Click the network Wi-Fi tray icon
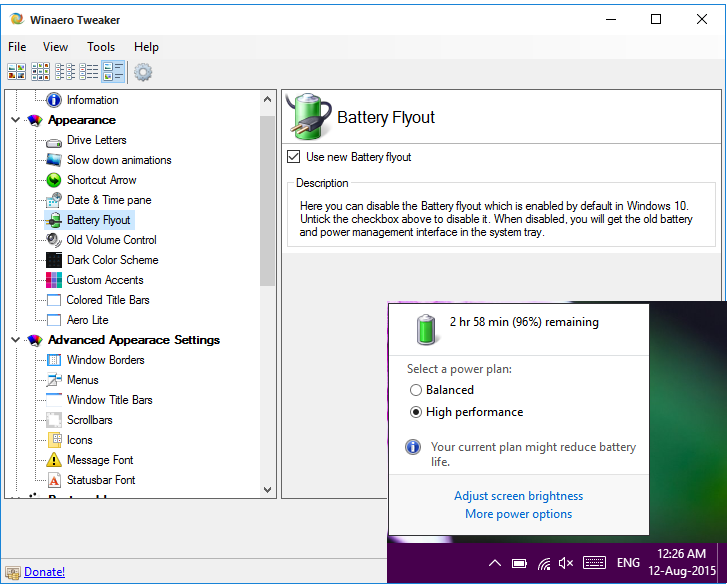Image resolution: width=728 pixels, height=584 pixels. [x=544, y=564]
